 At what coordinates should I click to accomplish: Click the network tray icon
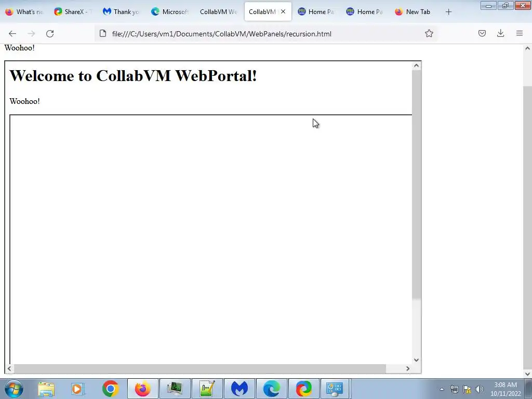454,389
